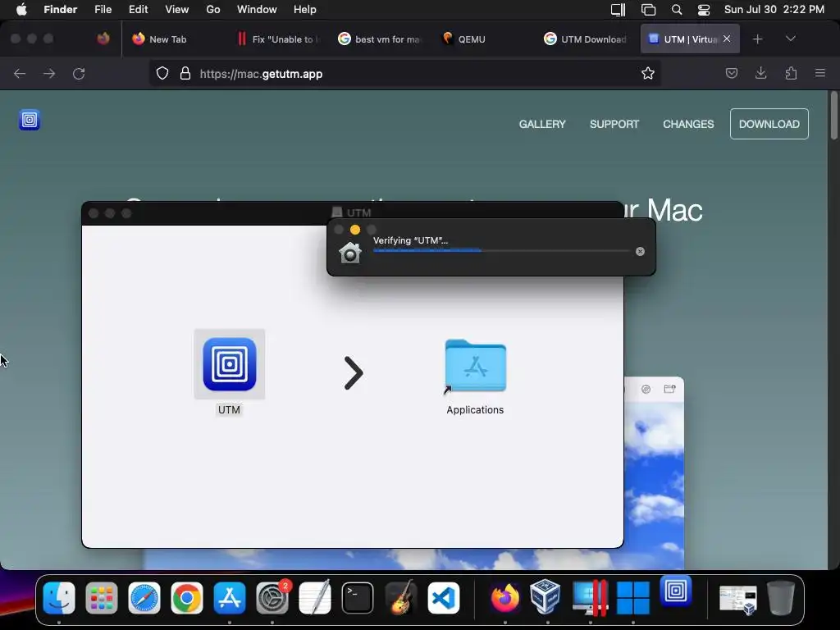Click the tracking protection shield icon
This screenshot has height=630, width=840.
coord(162,73)
